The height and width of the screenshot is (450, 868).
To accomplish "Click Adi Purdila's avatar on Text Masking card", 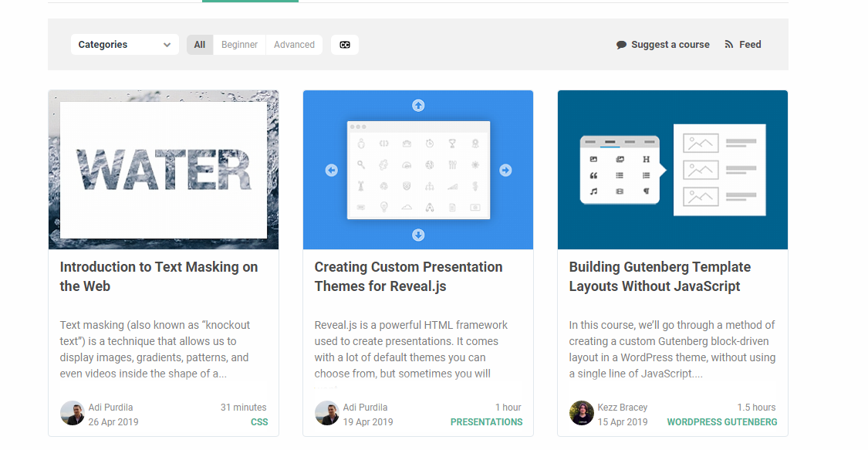I will point(72,413).
